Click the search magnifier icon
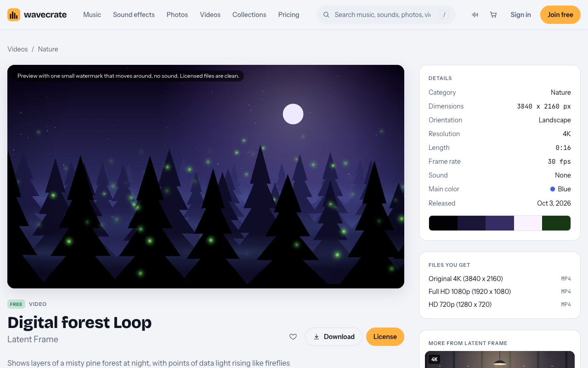 (327, 15)
